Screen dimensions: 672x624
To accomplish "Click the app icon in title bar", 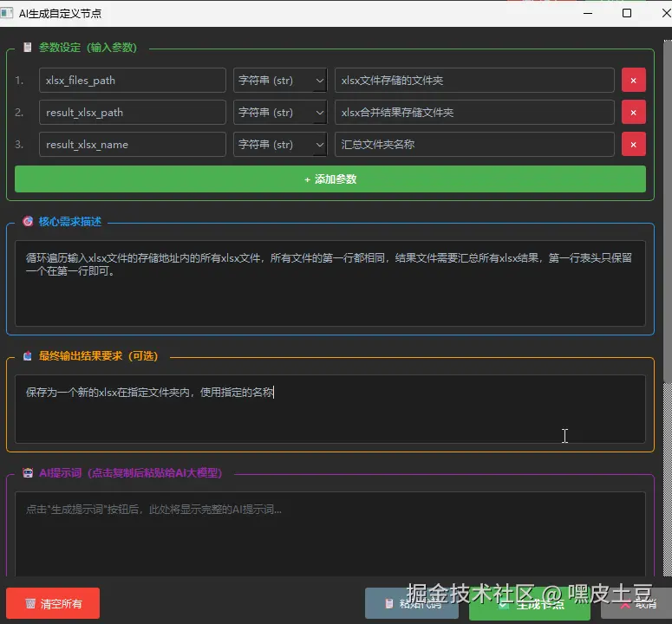I will point(6,13).
